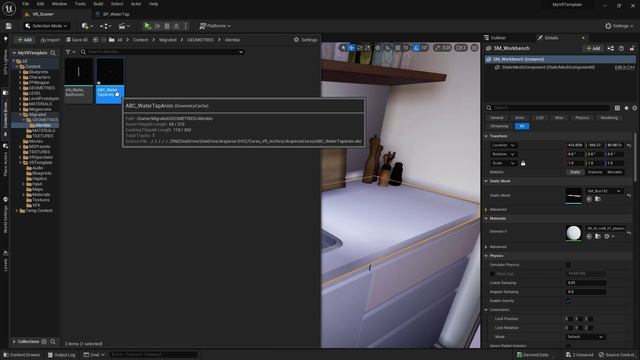This screenshot has width=640, height=360.
Task: Select the first Alembic asset thumbnail
Action: click(x=78, y=80)
